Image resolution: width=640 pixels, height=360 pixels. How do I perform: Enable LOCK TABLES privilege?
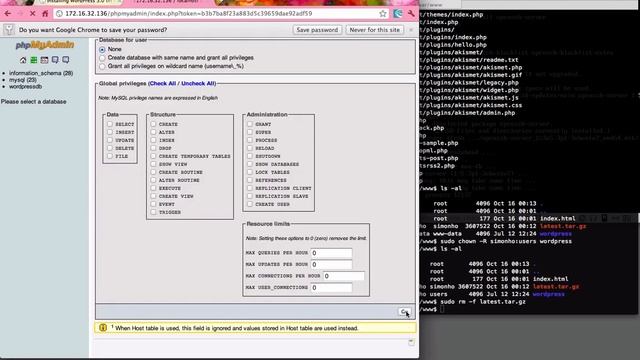[x=250, y=172]
